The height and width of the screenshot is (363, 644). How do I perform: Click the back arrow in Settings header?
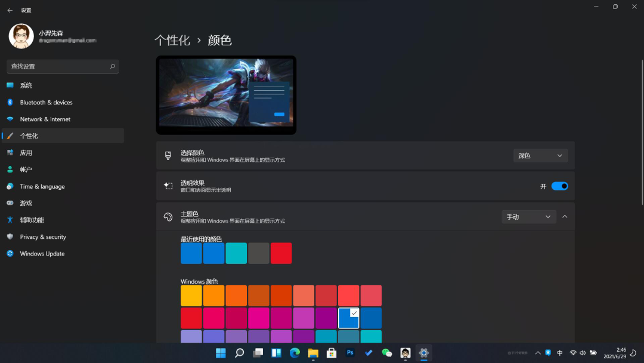coord(10,10)
